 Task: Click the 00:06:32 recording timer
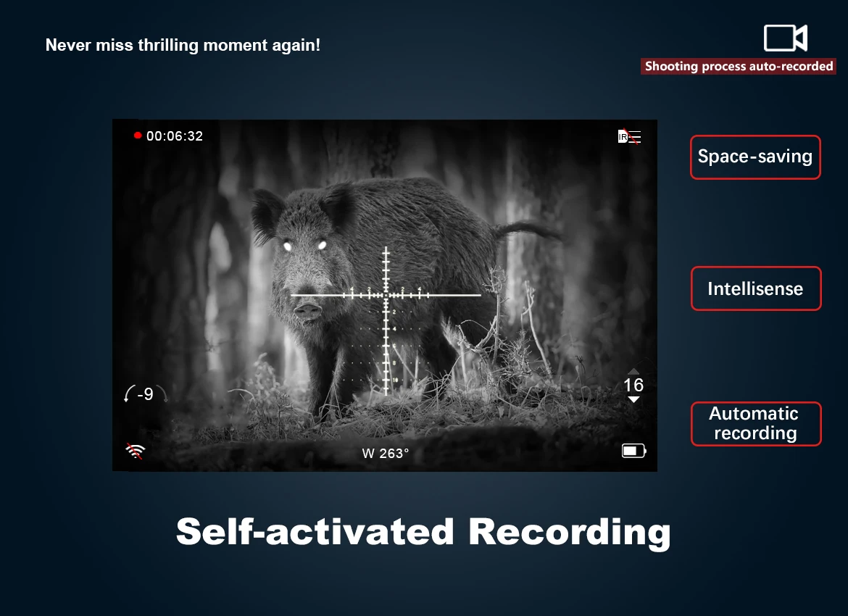pyautogui.click(x=174, y=136)
